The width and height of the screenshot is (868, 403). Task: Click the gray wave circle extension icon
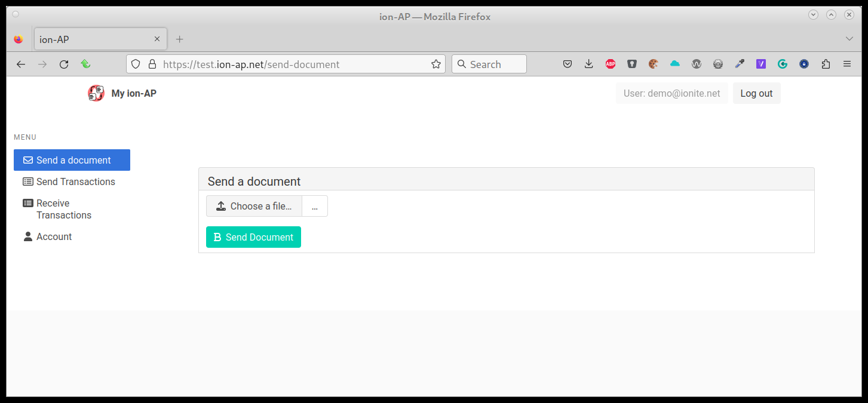coord(697,64)
